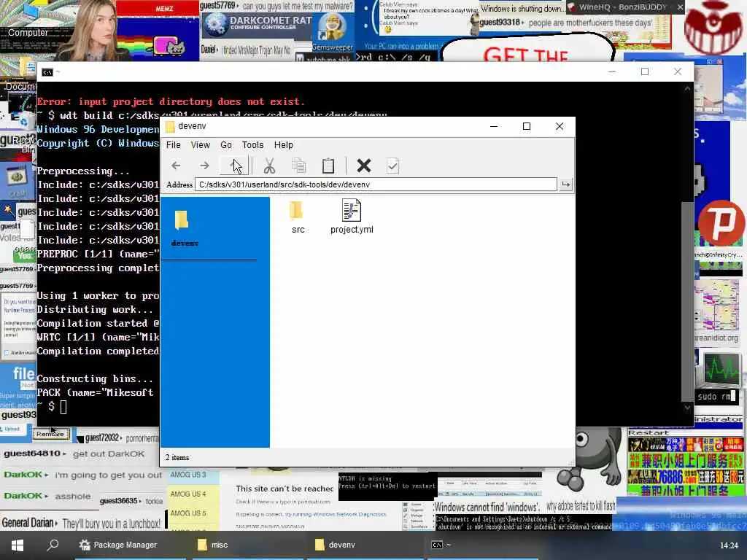
Task: Open the Help menu
Action: click(284, 145)
